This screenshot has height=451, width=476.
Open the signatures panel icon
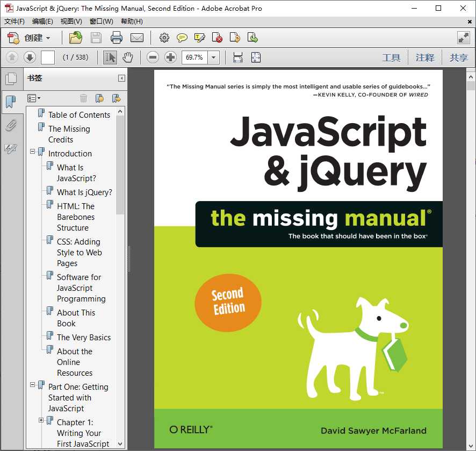point(11,148)
